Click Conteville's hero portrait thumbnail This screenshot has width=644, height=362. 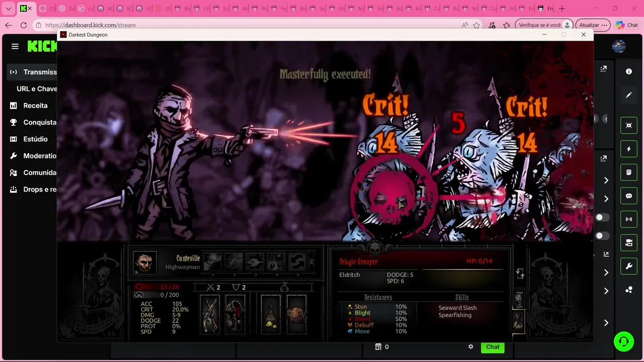click(x=144, y=262)
